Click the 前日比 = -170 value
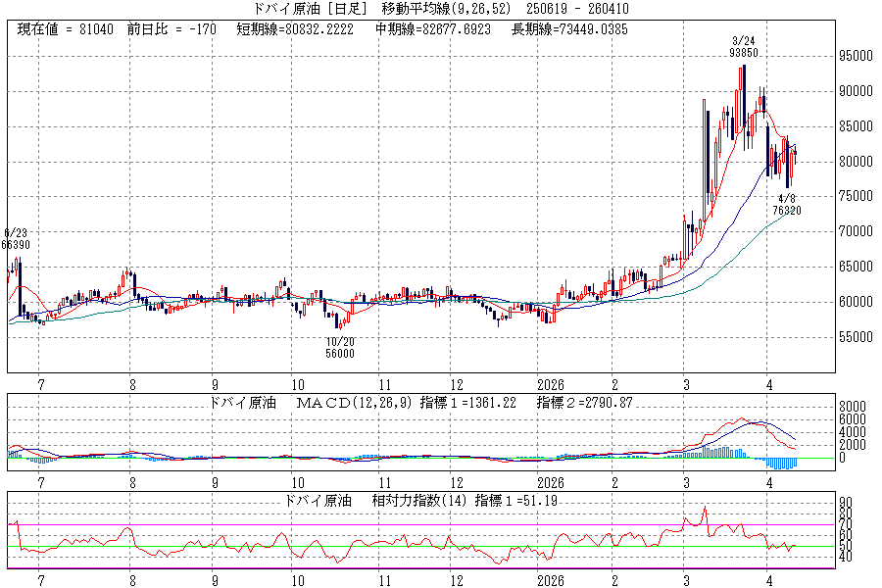Viewport: 882px width, 588px height. [171, 29]
